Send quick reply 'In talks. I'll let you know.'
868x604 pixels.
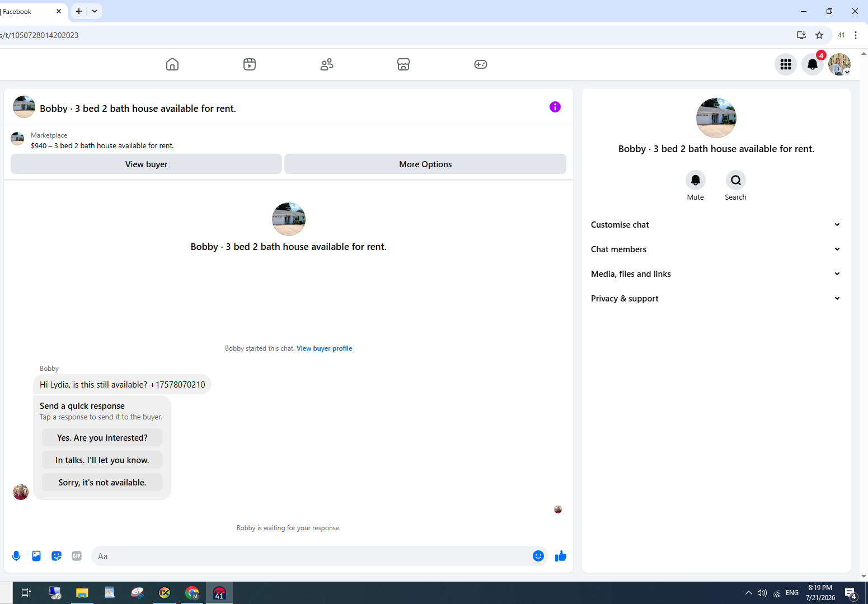pyautogui.click(x=102, y=460)
